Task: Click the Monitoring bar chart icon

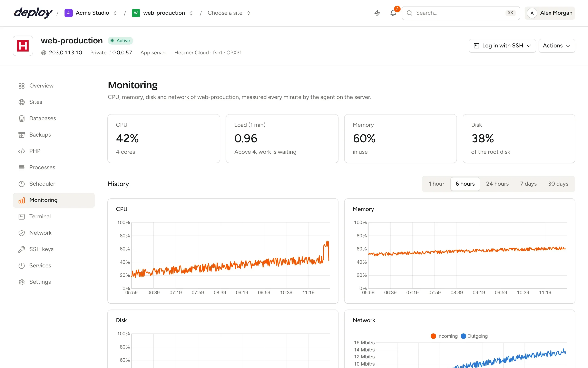Action: click(x=22, y=200)
